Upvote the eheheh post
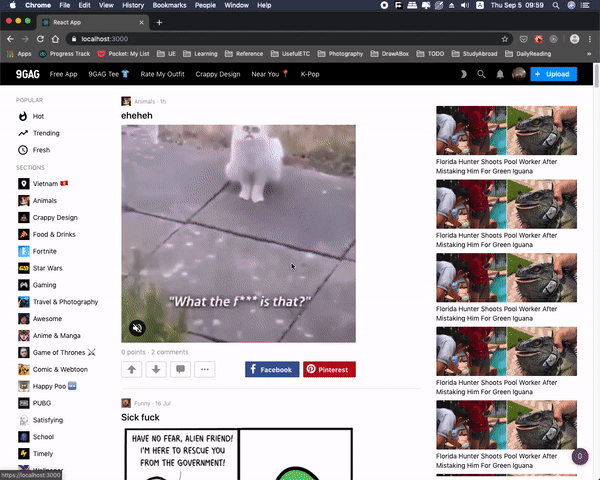Screen dimensions: 600x480 point(132,369)
